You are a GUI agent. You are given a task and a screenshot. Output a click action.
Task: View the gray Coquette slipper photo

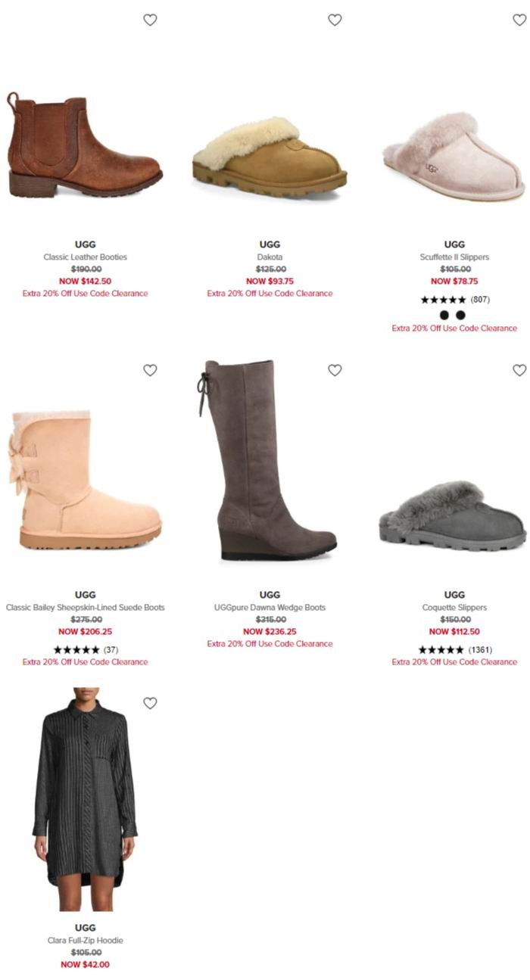453,515
